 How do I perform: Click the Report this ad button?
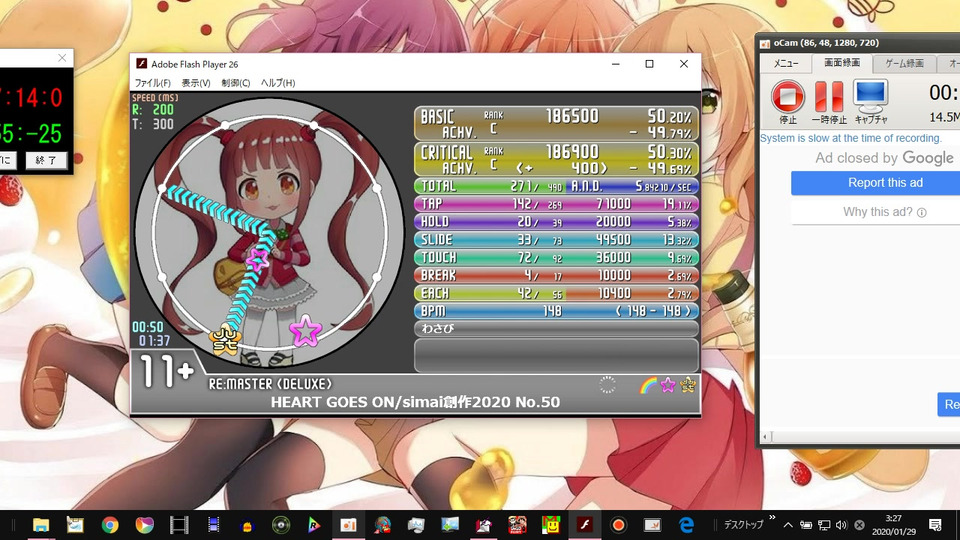(x=885, y=183)
